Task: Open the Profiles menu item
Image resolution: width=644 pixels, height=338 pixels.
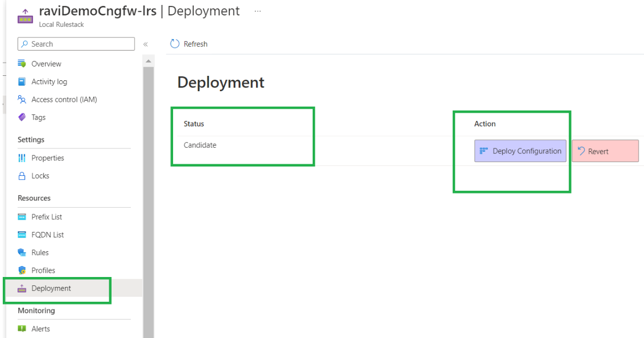Action: coord(43,270)
